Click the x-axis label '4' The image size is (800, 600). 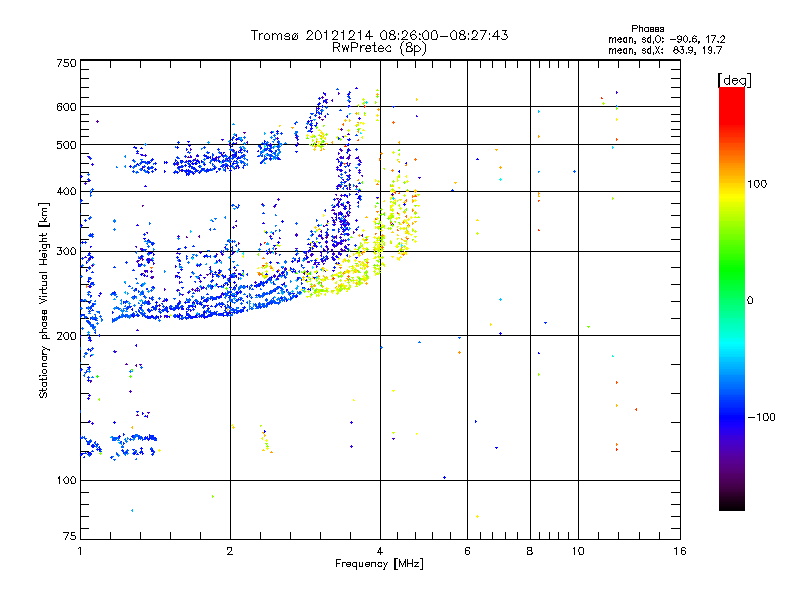[x=380, y=551]
